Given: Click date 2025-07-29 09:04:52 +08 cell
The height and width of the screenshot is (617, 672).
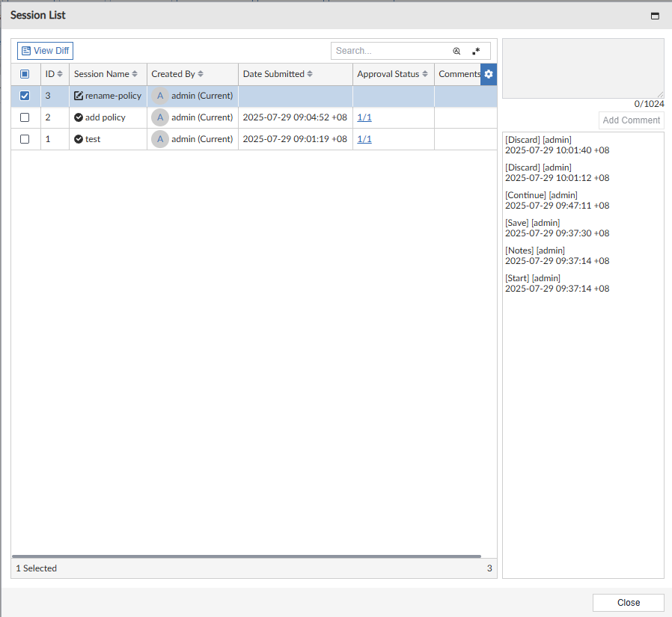Looking at the screenshot, I should [x=295, y=117].
